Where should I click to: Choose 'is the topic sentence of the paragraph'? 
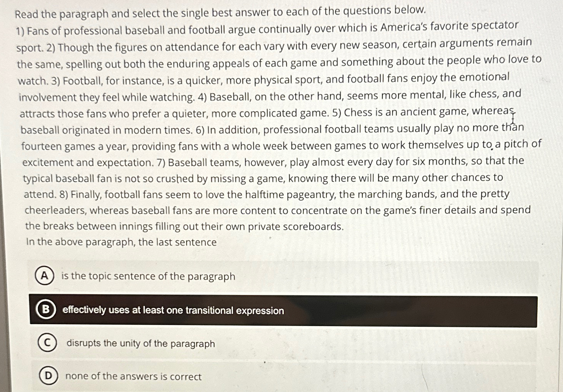[x=148, y=276]
